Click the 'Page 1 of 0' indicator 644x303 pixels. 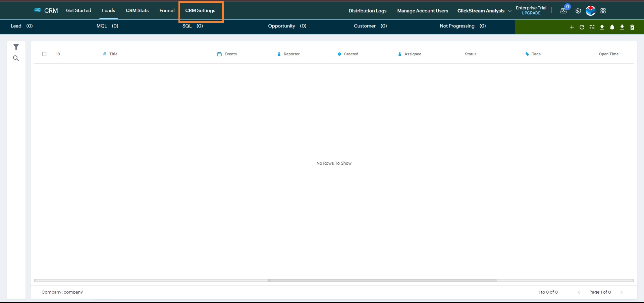click(x=600, y=292)
